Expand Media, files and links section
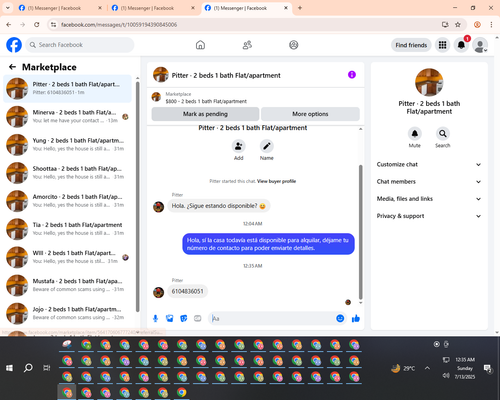 [429, 199]
